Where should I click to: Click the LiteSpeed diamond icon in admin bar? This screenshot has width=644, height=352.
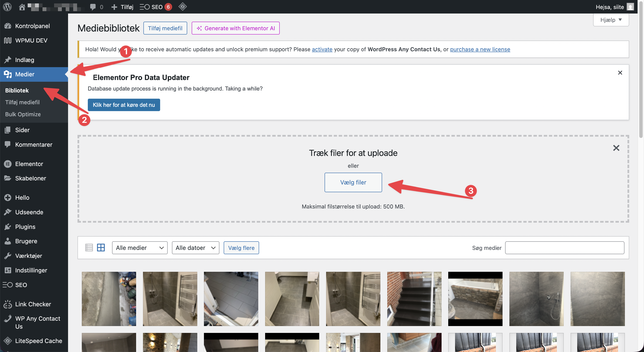coord(182,7)
